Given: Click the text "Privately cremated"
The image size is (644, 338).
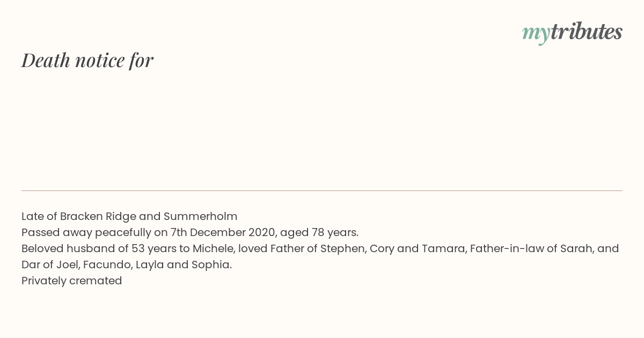Looking at the screenshot, I should click(72, 281).
